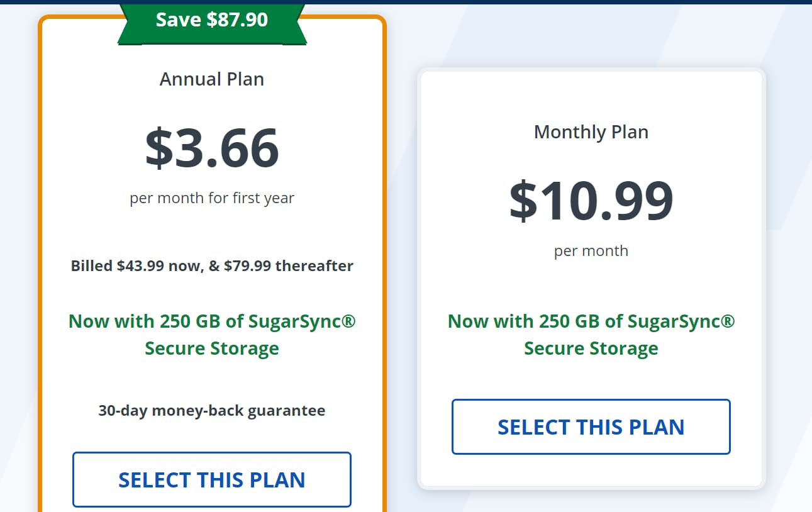
Task: Click the $3.66 price
Action: pyautogui.click(x=212, y=148)
